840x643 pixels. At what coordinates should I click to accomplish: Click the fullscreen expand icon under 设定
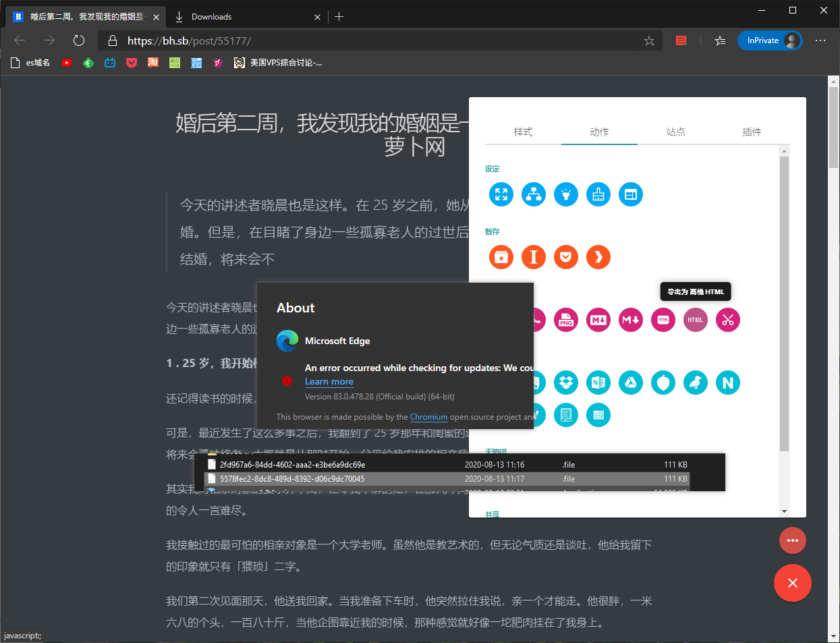pos(501,194)
